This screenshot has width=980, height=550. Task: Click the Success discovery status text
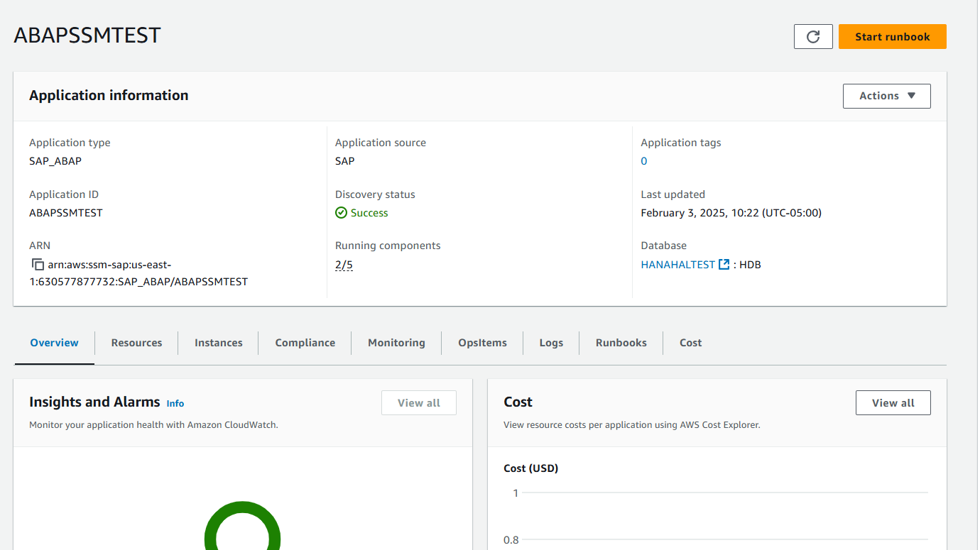pyautogui.click(x=369, y=213)
